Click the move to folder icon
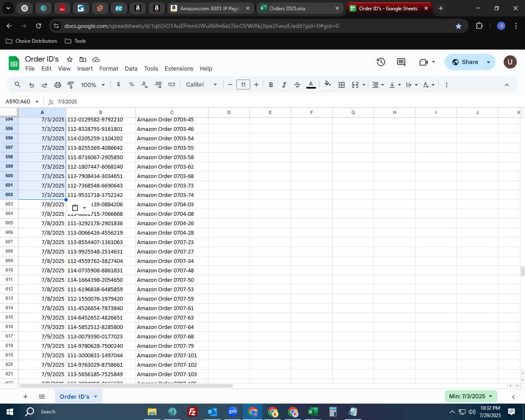This screenshot has width=525, height=420. click(83, 59)
